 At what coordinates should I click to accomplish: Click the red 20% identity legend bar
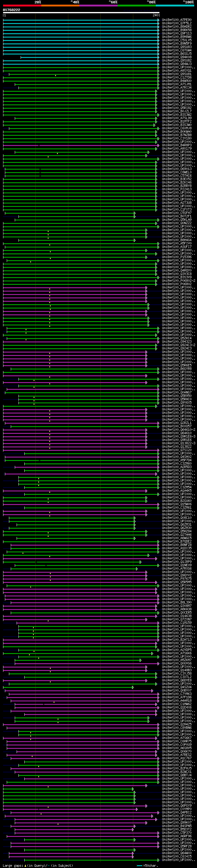click(x=22, y=6)
